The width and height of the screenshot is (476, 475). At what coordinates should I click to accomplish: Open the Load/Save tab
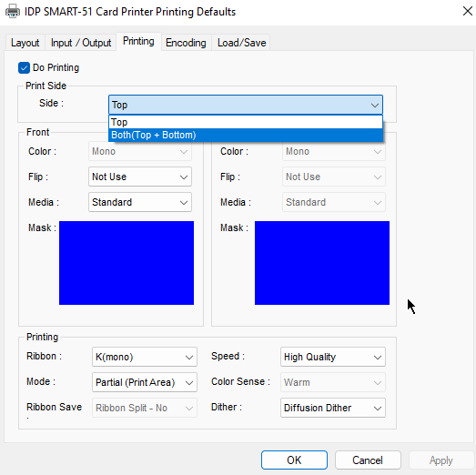pos(242,43)
